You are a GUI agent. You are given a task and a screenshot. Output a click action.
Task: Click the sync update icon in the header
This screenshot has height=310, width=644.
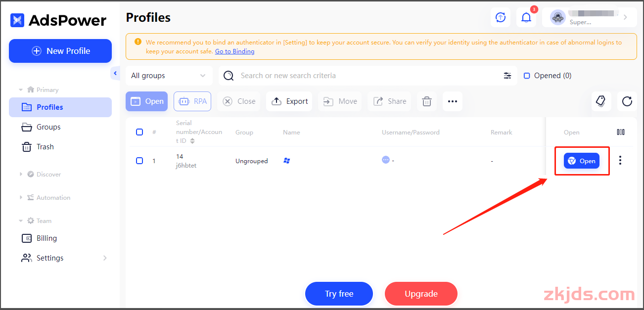(x=501, y=17)
